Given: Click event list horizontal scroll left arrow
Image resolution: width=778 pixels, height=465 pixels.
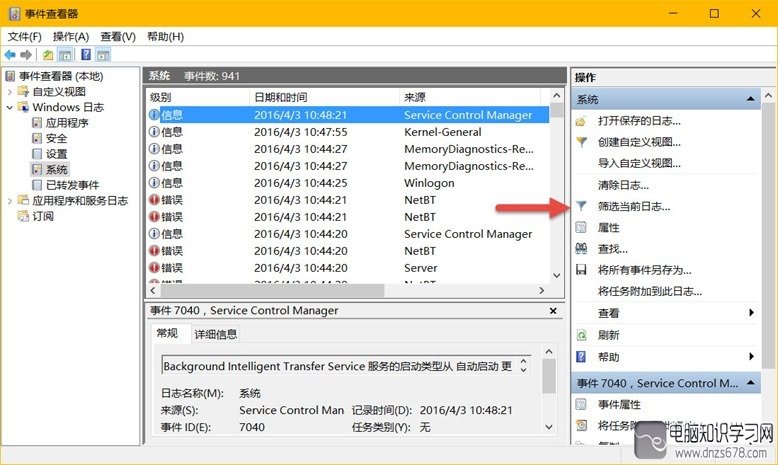Looking at the screenshot, I should coord(153,291).
